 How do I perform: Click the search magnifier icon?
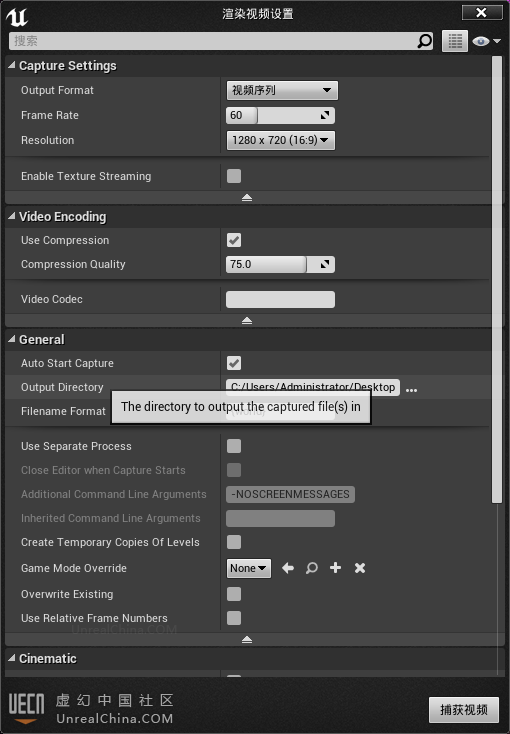[424, 41]
